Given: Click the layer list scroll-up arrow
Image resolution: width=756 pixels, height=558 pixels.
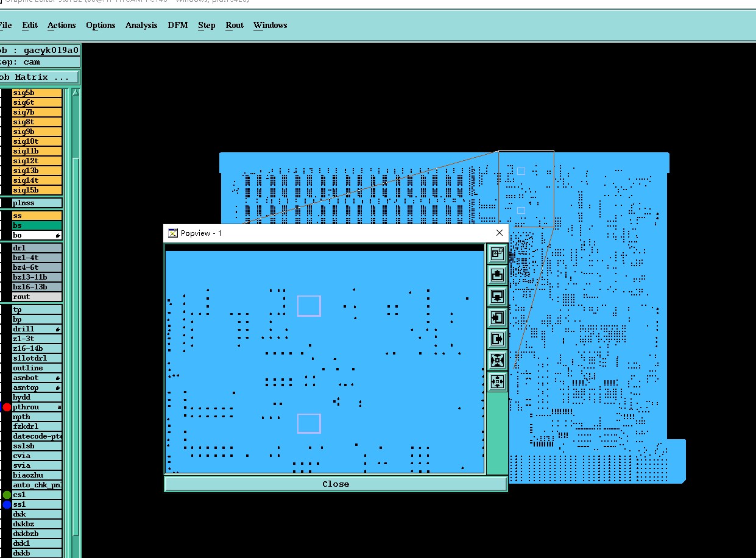Looking at the screenshot, I should pos(76,93).
